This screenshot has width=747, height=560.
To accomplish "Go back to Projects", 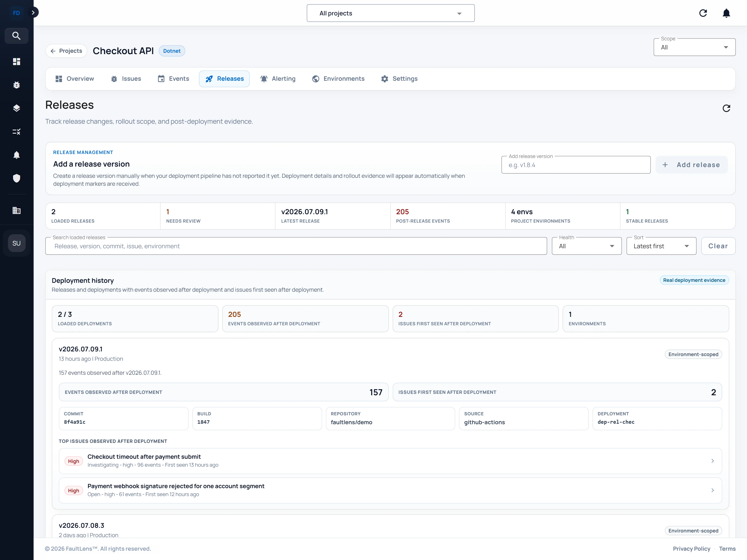I will click(66, 51).
